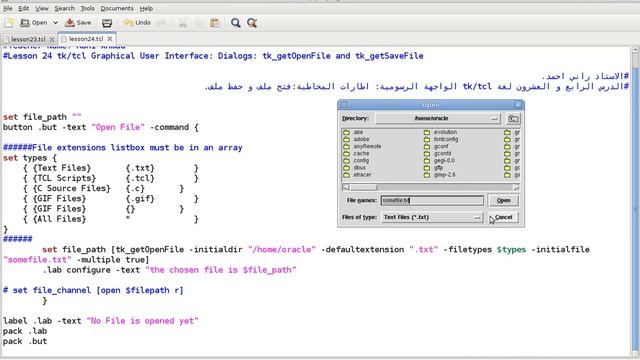
Task: Click the Copy icon in toolbar
Action: (199, 23)
